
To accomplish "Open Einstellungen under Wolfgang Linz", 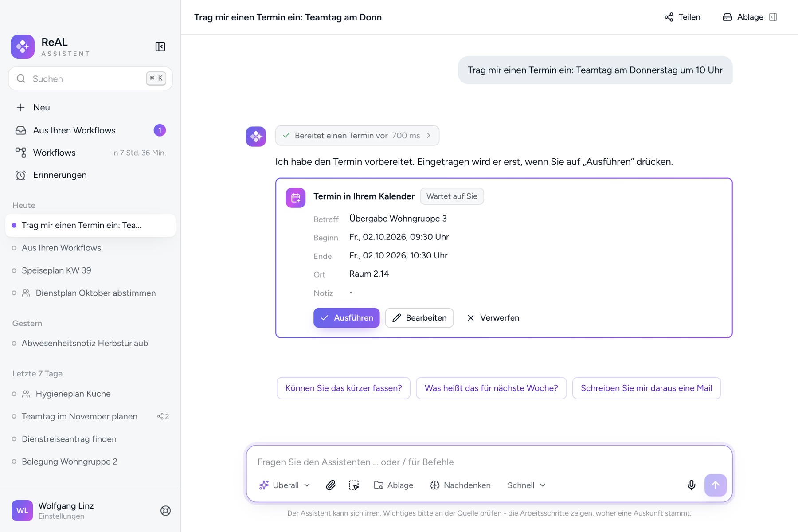I will pos(61,516).
